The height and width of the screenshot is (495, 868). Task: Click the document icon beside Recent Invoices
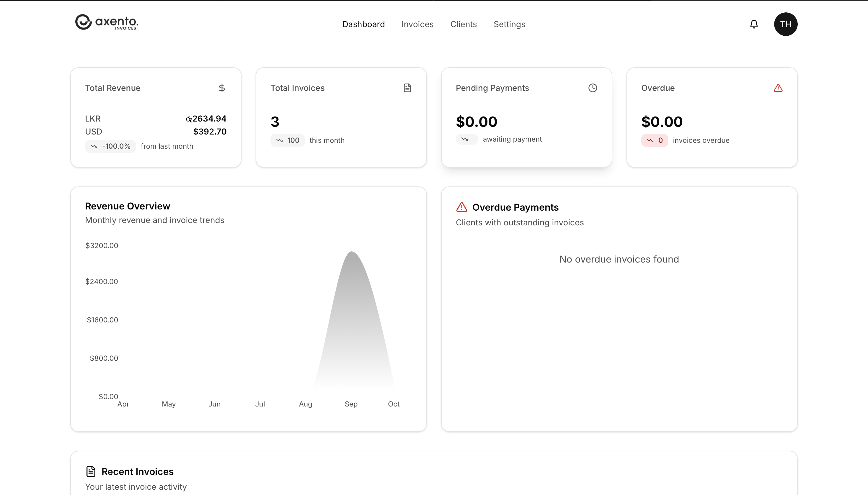(91, 471)
